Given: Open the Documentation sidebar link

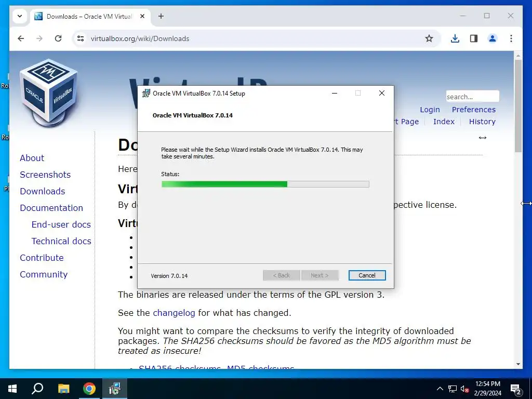Looking at the screenshot, I should tap(51, 208).
